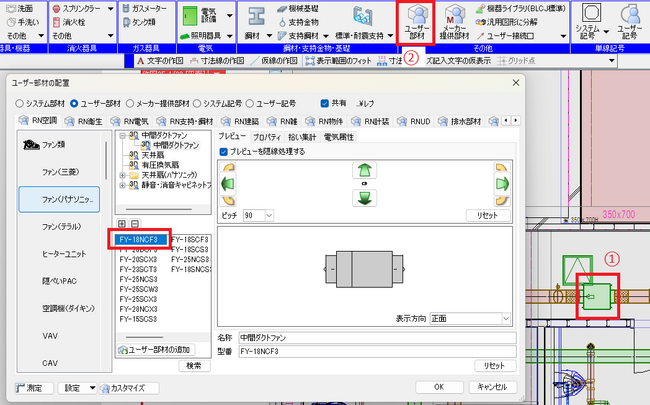Open the メーカー提供部材 ribbon tool
The width and height of the screenshot is (650, 405).
454,22
